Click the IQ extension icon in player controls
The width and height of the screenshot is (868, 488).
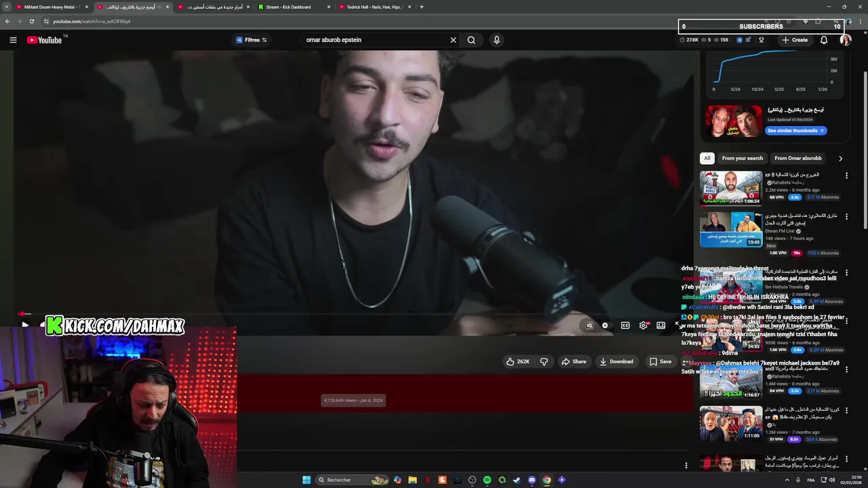click(x=589, y=325)
